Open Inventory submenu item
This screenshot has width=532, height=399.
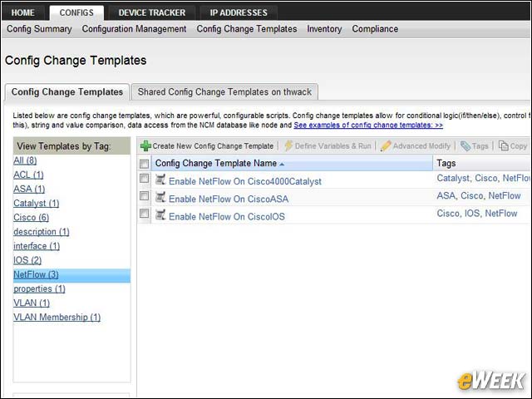click(x=324, y=29)
